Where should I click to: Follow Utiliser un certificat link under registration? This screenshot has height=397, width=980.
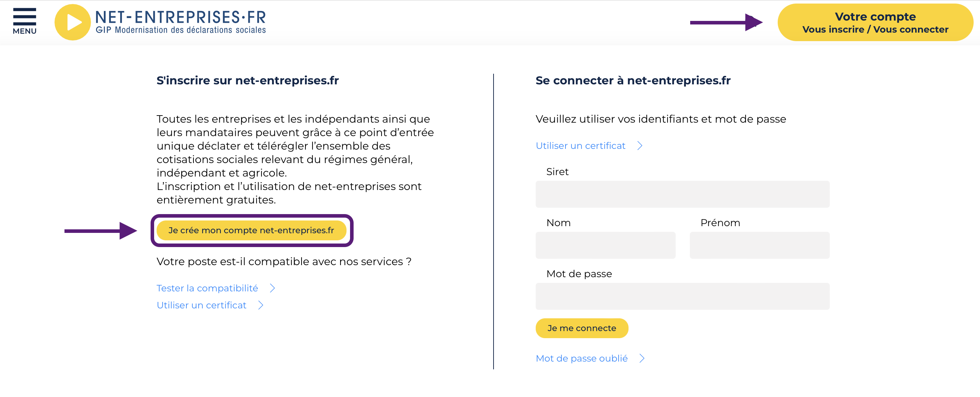point(202,305)
